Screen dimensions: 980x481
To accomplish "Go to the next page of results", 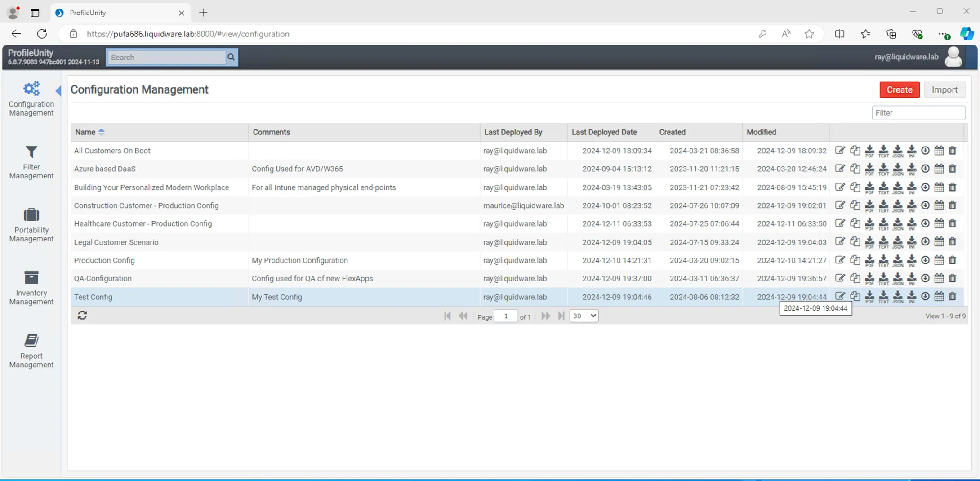I will tap(545, 316).
